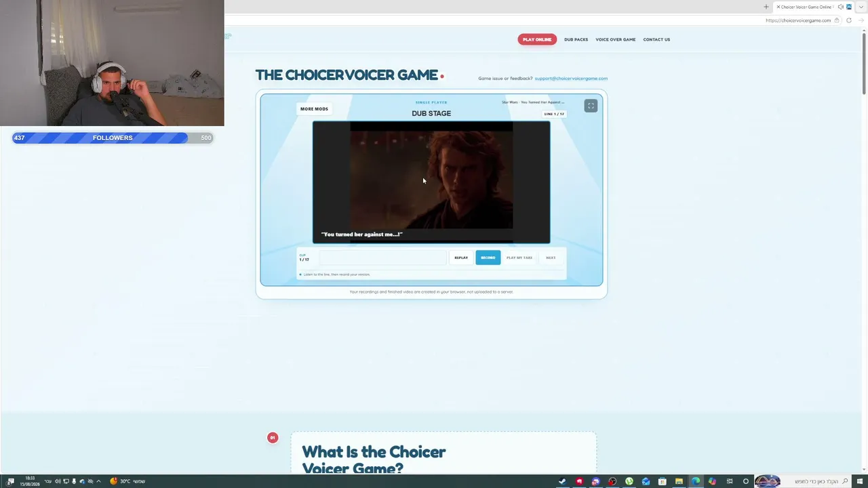Open Microsoft Store from the taskbar
868x488 pixels.
(663, 481)
